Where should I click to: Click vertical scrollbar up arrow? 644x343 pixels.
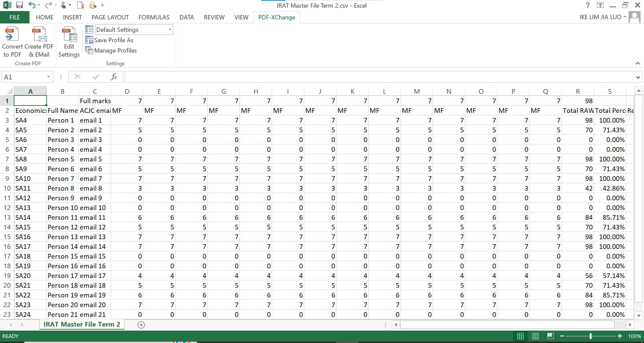tap(639, 90)
